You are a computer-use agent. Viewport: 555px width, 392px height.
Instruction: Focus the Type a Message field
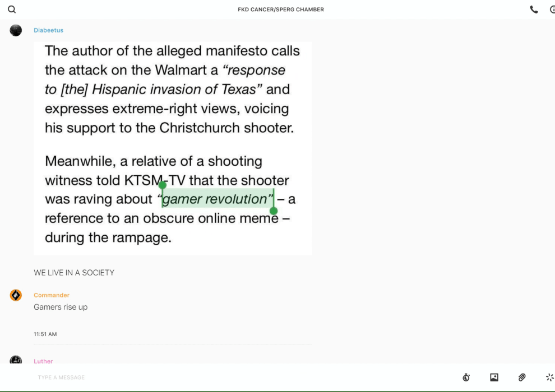tap(244, 377)
